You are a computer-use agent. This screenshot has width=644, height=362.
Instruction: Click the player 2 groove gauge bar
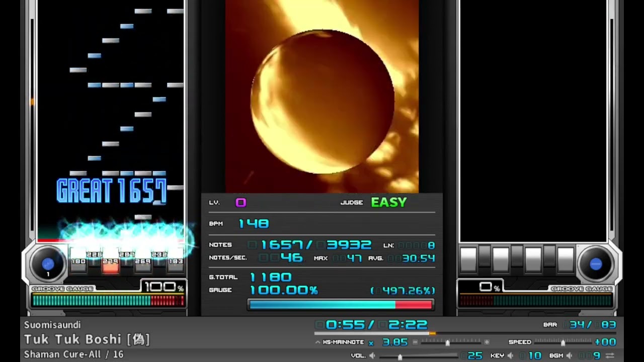(536, 301)
